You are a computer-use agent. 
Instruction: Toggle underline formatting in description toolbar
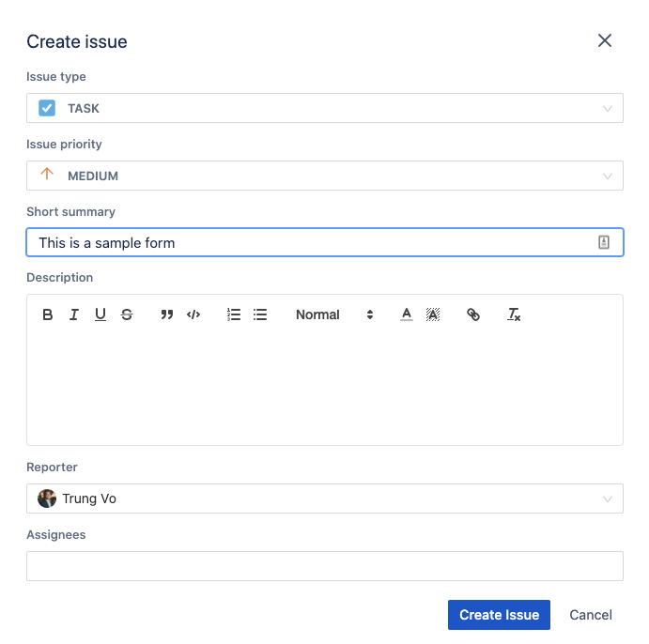click(x=100, y=314)
